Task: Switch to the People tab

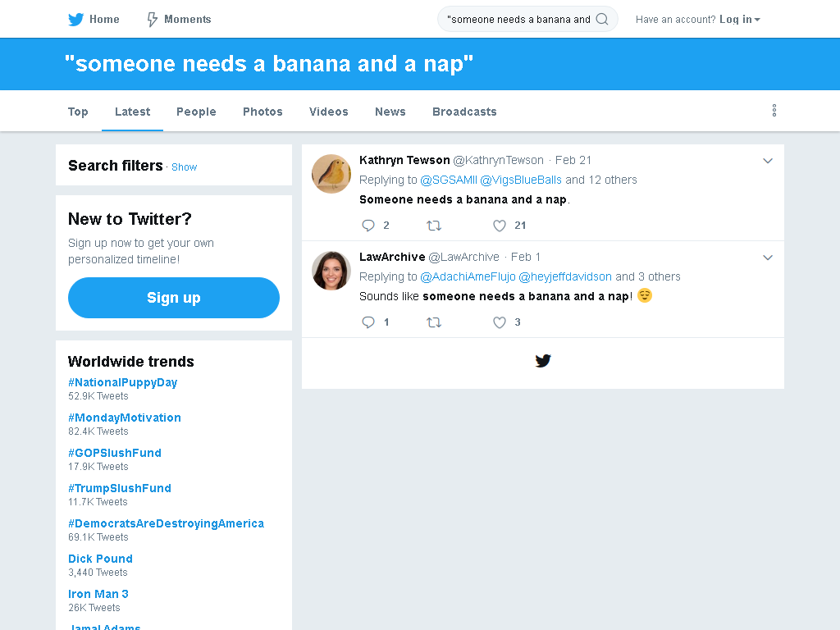Action: [x=196, y=112]
